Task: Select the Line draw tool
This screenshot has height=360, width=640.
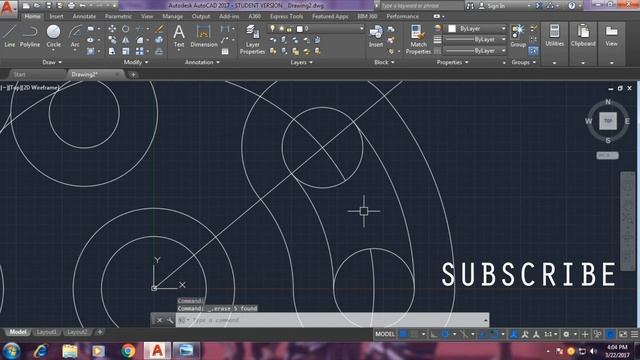Action: point(10,36)
